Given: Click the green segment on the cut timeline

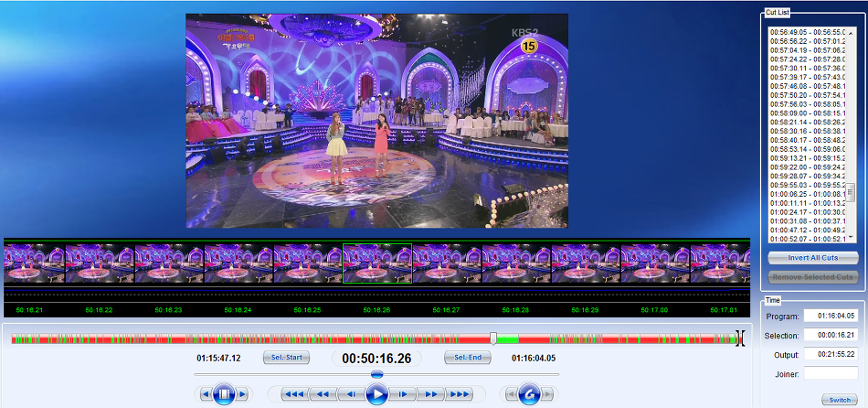Looking at the screenshot, I should pyautogui.click(x=507, y=338).
